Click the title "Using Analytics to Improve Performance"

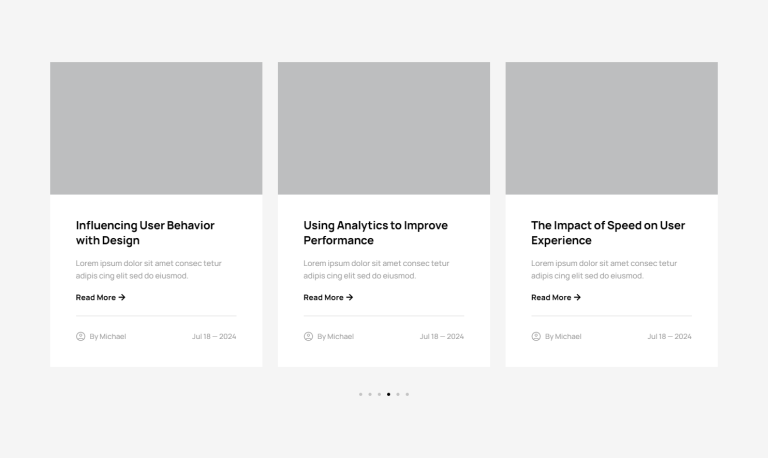(x=375, y=233)
